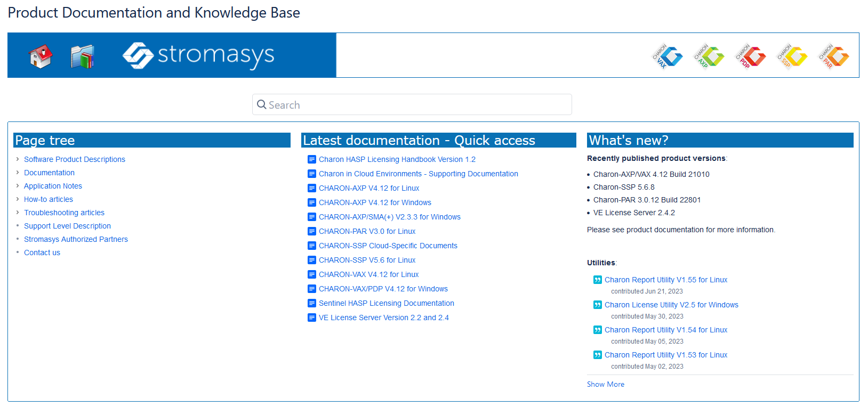This screenshot has height=415, width=868.
Task: Click the quote icon beside Charon License Utility V2.5
Action: [598, 305]
